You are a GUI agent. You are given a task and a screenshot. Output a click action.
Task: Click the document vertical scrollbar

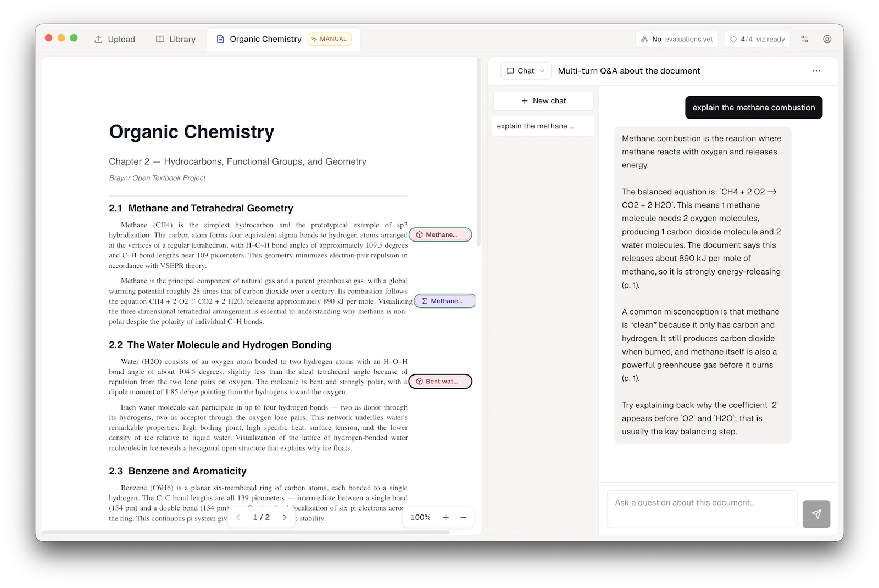click(479, 154)
